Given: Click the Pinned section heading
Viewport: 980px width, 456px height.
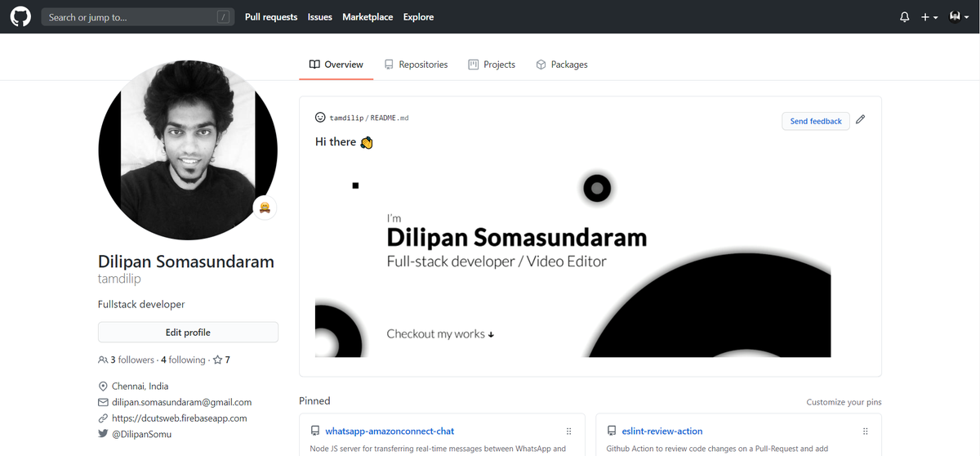Looking at the screenshot, I should coord(314,400).
